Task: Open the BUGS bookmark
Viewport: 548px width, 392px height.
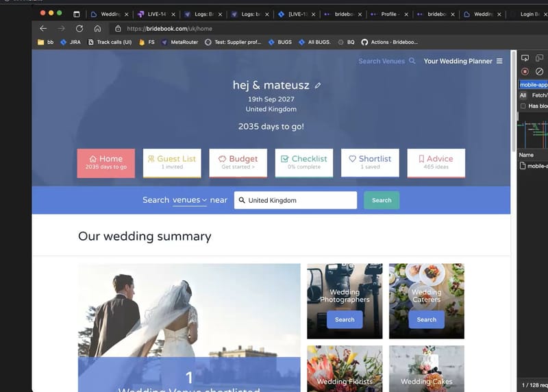Action: [280, 42]
